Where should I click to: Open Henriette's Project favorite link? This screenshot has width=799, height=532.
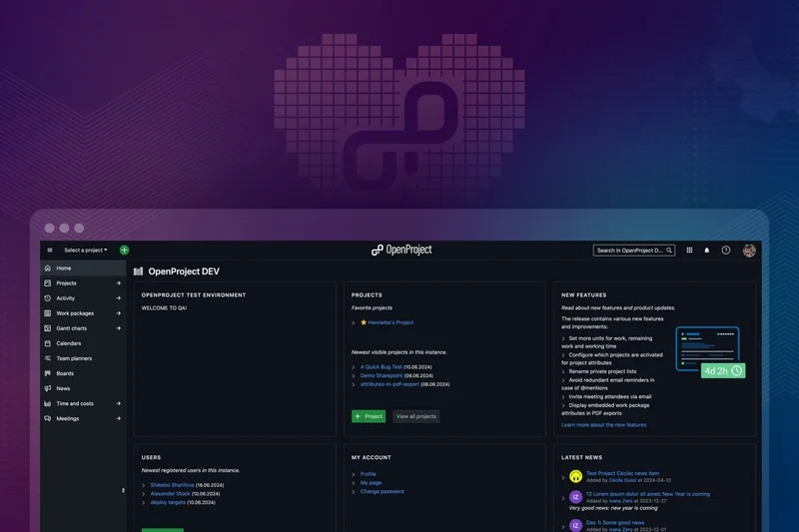coord(391,322)
